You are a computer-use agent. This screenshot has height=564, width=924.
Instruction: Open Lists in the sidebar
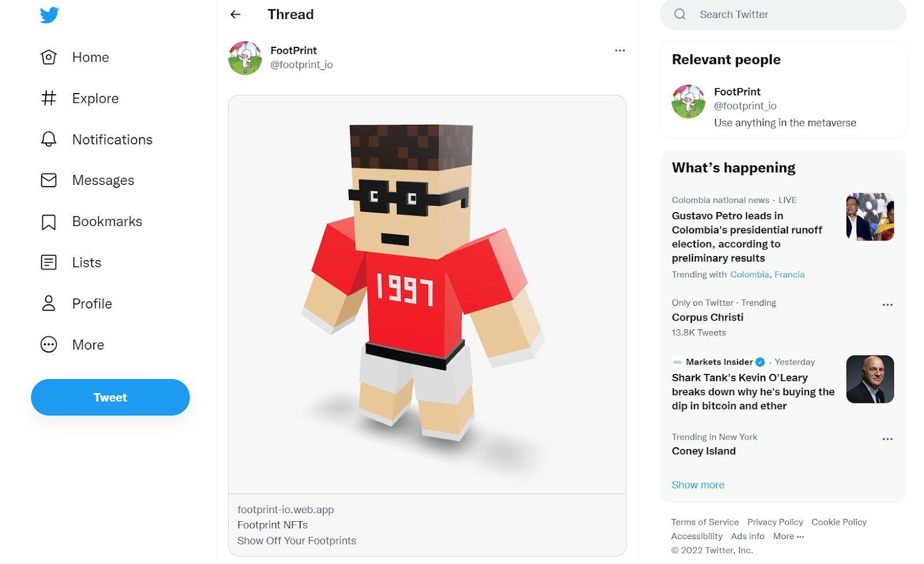(x=71, y=262)
